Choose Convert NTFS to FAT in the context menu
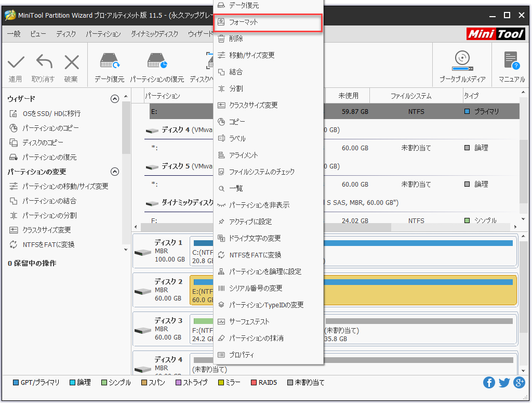Screen dimensions: 532x403 pyautogui.click(x=268, y=255)
